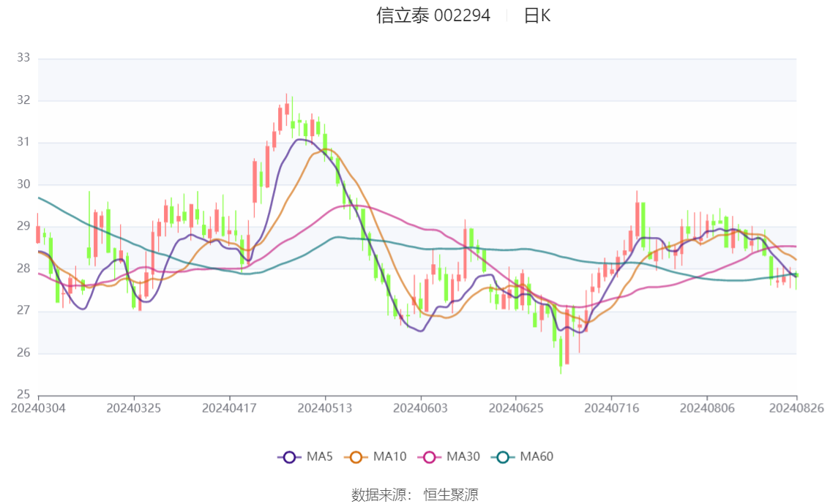Toggle the MA30 legend series
The width and height of the screenshot is (830, 504).
[x=449, y=457]
